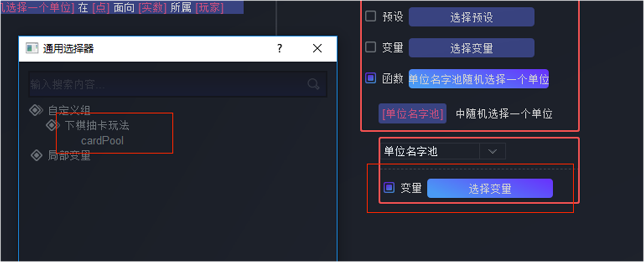Image resolution: width=644 pixels, height=262 pixels.
Task: Enable the 预设 checkbox
Action: pos(370,16)
